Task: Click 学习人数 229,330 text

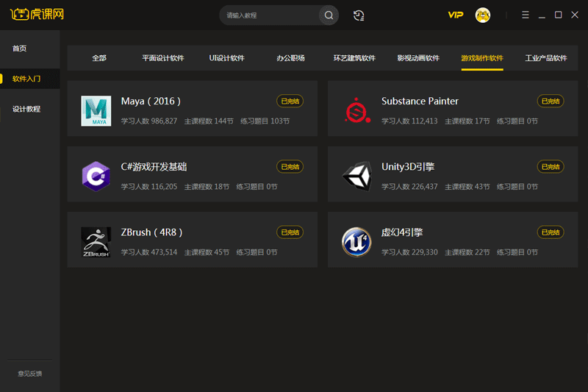Action: click(x=409, y=252)
